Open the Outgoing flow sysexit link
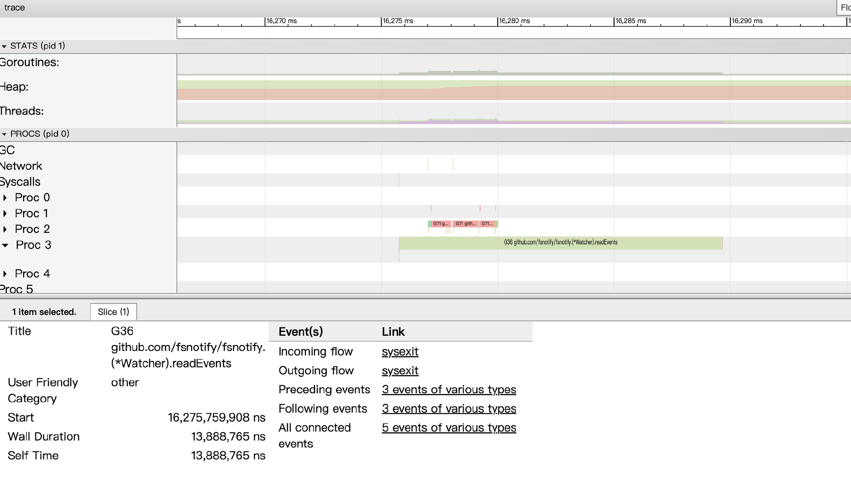Viewport: 851px width, 504px height. click(x=400, y=371)
